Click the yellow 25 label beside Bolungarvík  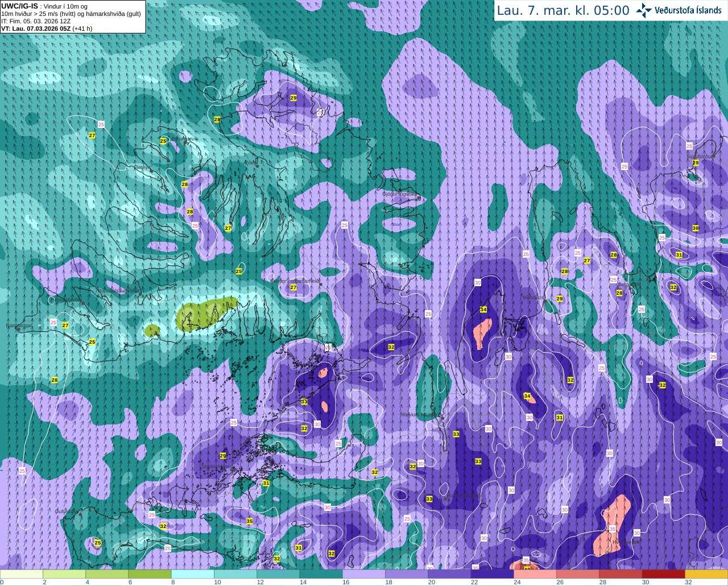[x=163, y=141]
